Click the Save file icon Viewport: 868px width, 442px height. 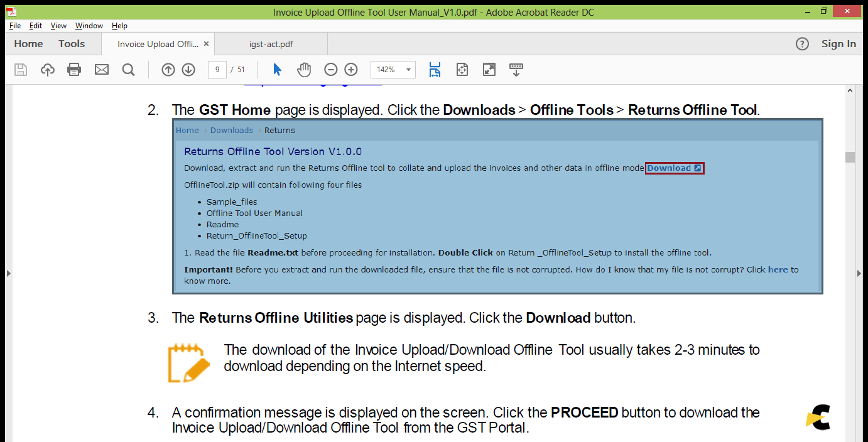[21, 70]
